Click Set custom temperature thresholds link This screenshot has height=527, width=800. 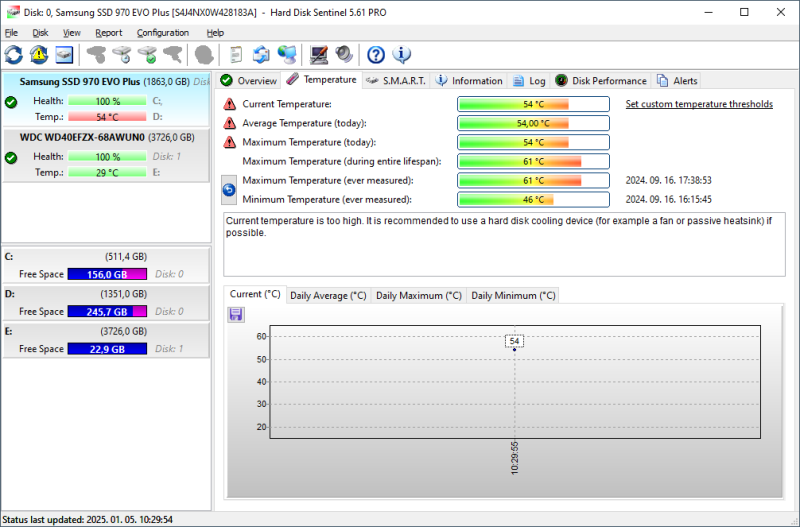[x=699, y=104]
